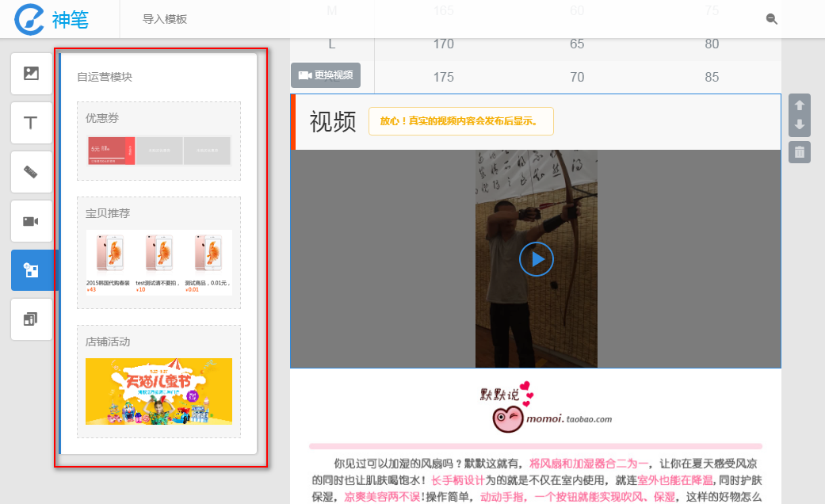
Task: Open search with the magnifier icon
Action: point(771,18)
